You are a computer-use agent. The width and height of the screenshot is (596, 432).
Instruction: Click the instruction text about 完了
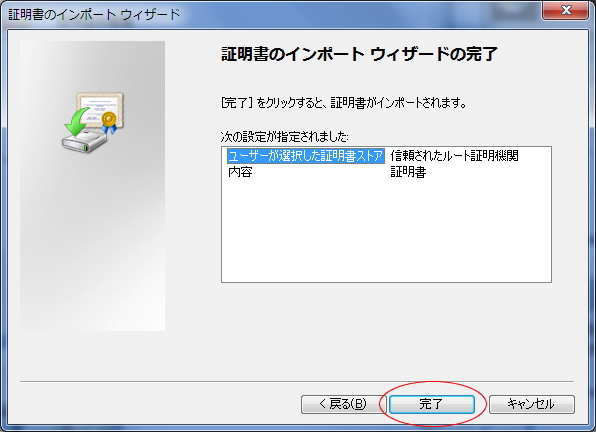344,103
